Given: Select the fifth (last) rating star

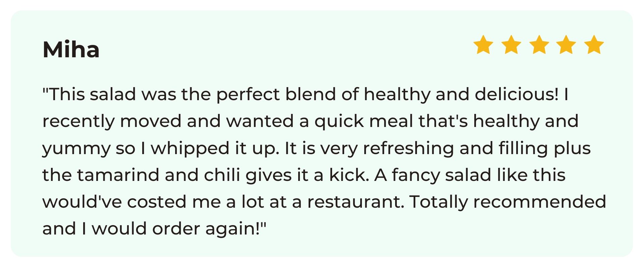Looking at the screenshot, I should (594, 45).
